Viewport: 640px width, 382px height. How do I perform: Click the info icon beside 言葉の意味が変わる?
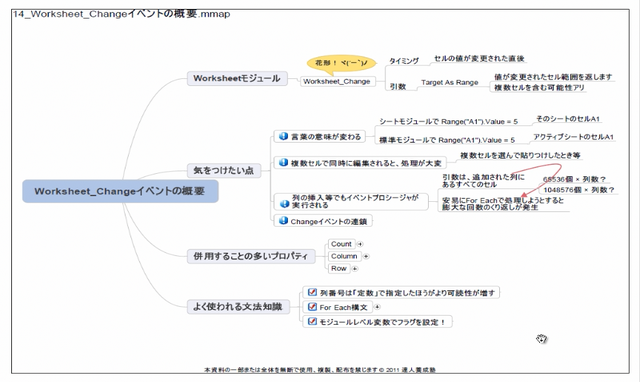click(x=283, y=136)
